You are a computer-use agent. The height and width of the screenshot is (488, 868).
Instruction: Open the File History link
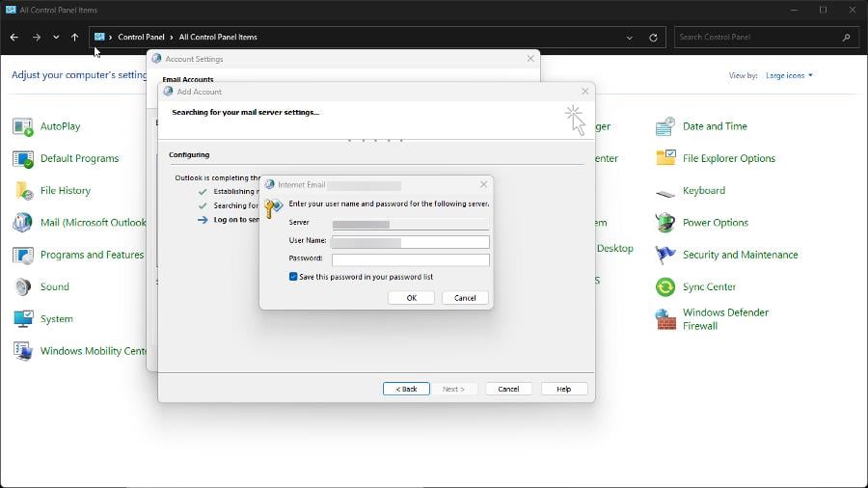point(66,191)
